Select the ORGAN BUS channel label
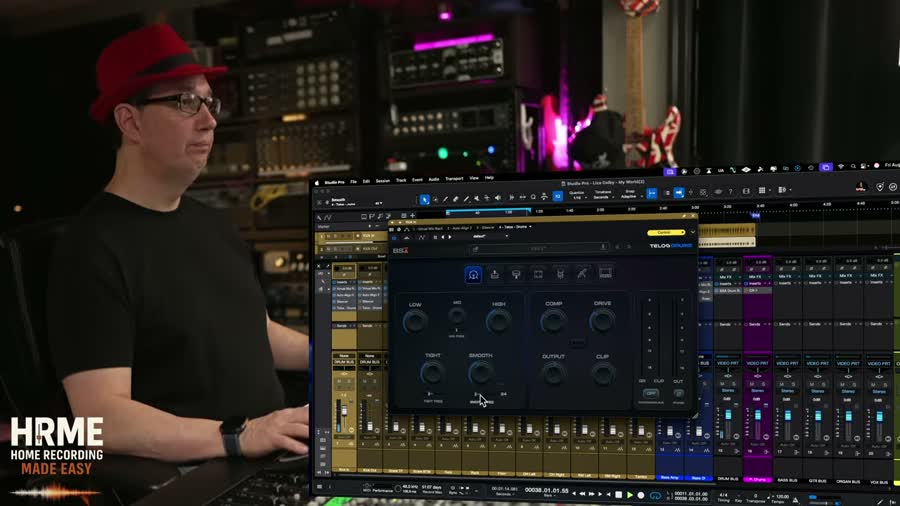 point(848,481)
